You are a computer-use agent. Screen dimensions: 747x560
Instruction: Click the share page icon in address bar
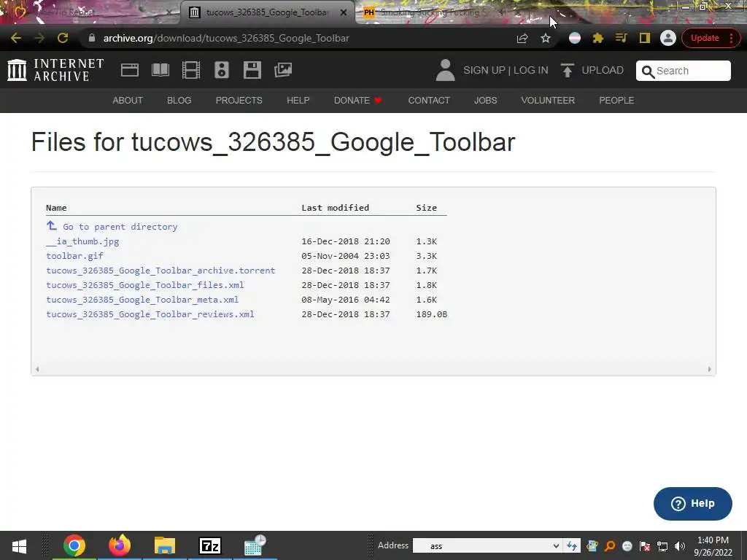522,38
